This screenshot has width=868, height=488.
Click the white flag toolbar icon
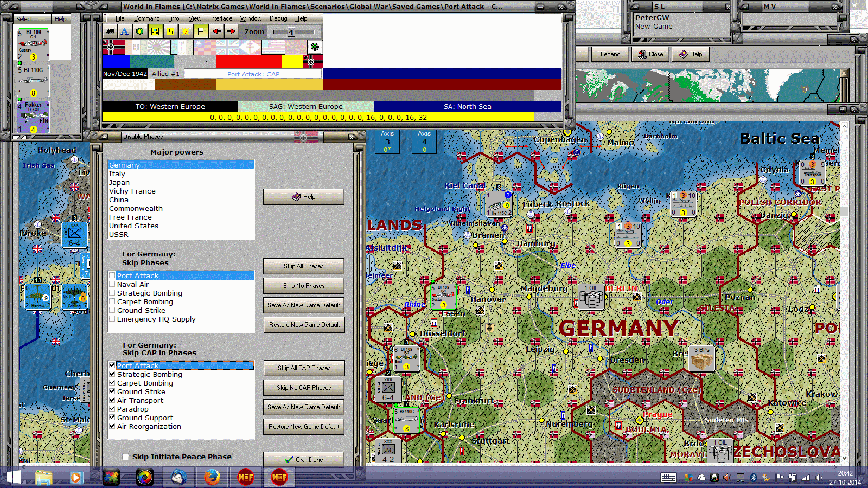point(201,31)
